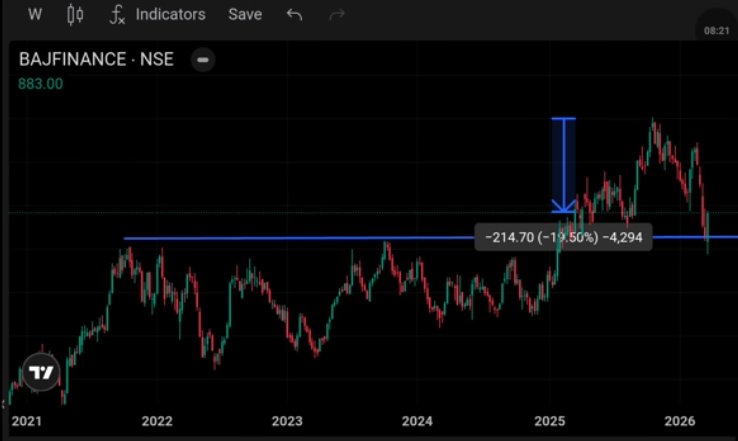Click the 2021 time axis label

pos(26,421)
